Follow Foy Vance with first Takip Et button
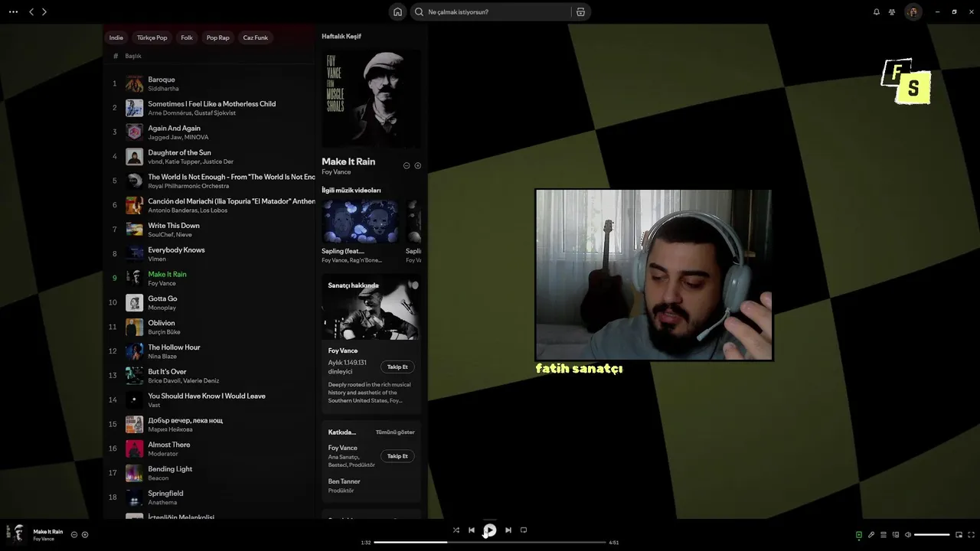This screenshot has height=551, width=980. point(397,367)
